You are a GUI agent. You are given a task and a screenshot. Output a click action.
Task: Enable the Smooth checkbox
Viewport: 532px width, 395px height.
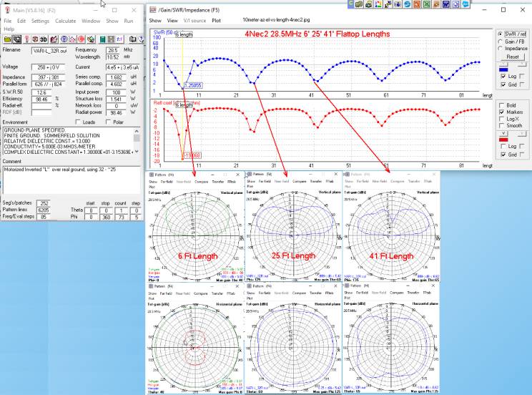coord(501,125)
